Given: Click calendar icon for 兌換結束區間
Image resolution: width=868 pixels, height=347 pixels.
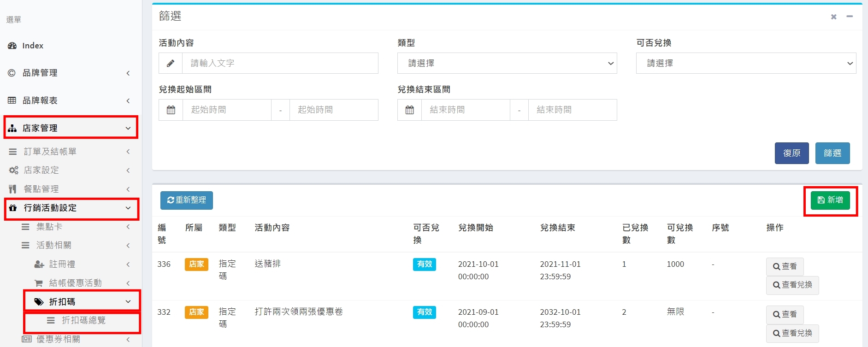Looking at the screenshot, I should 409,110.
